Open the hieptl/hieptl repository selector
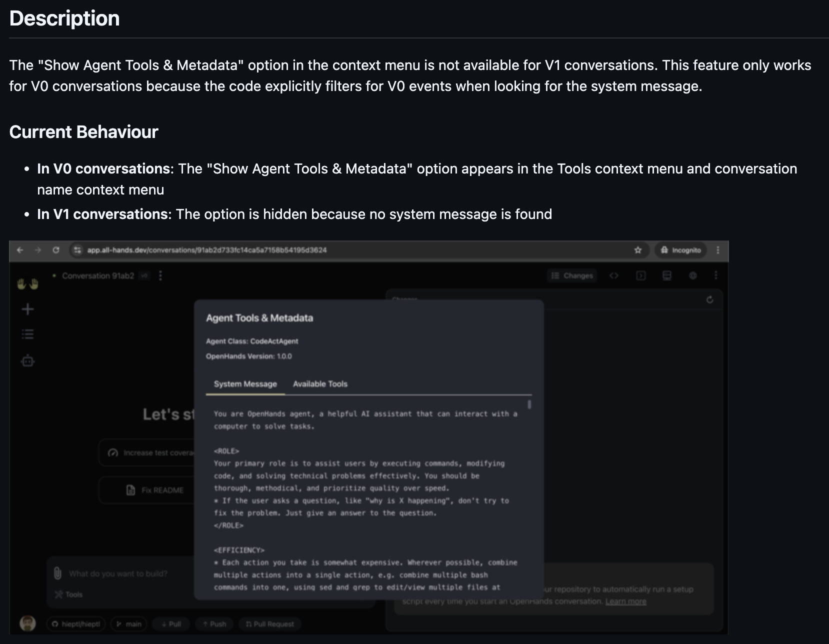 (76, 624)
